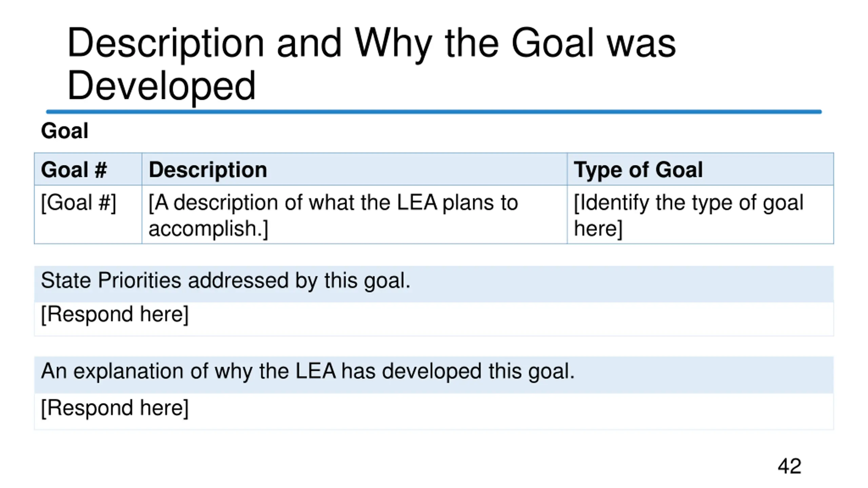Click the word 'here]' in the Type of Goal cell
868x488 pixels.
[598, 229]
